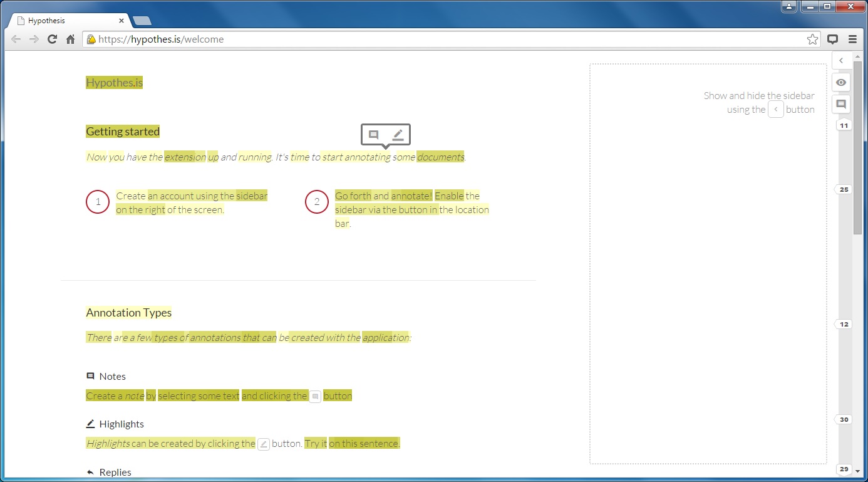The width and height of the screenshot is (868, 482).
Task: Collapse the sidebar with the chevron button
Action: (841, 61)
